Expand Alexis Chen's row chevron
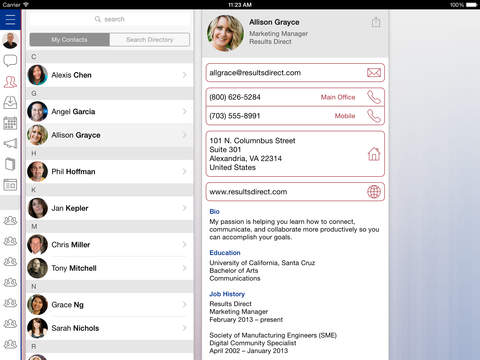480x360 pixels. coord(184,75)
